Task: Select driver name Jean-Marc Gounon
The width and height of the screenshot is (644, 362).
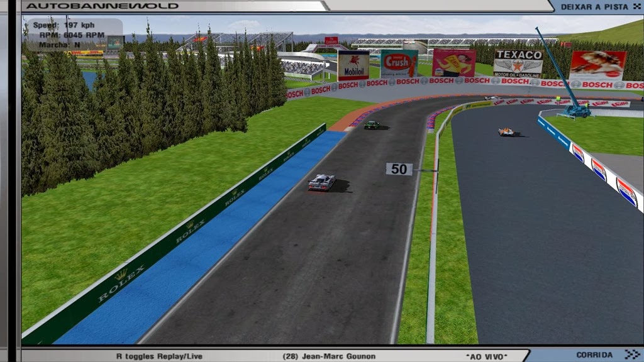Action: pos(329,356)
